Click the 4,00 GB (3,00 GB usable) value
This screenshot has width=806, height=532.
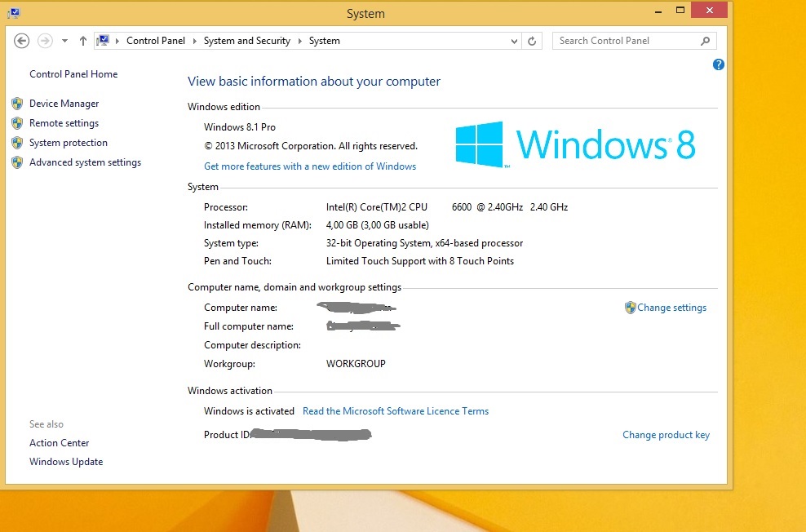coord(377,225)
